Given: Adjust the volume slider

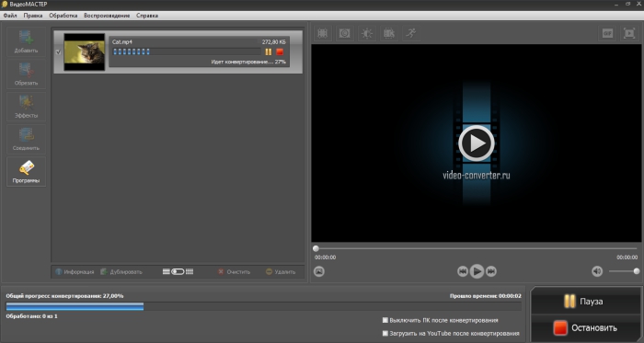Looking at the screenshot, I should [x=624, y=271].
